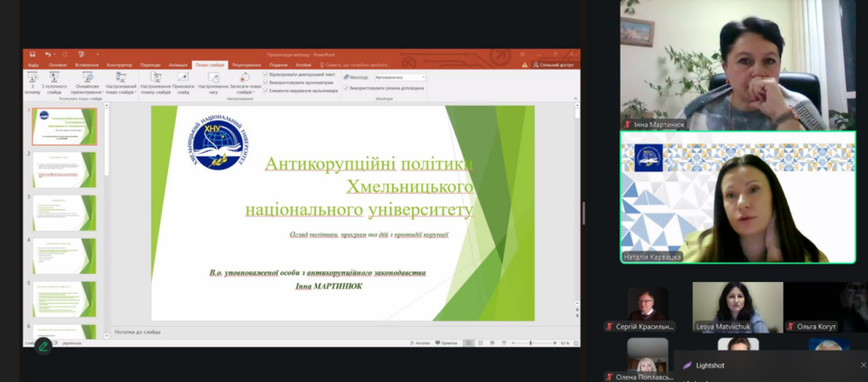Click the Save icon in title bar
Image resolution: width=868 pixels, height=382 pixels.
32,54
